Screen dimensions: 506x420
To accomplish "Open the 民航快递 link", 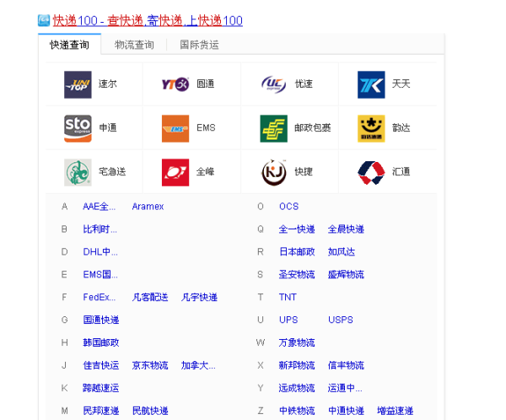I will pyautogui.click(x=150, y=411).
